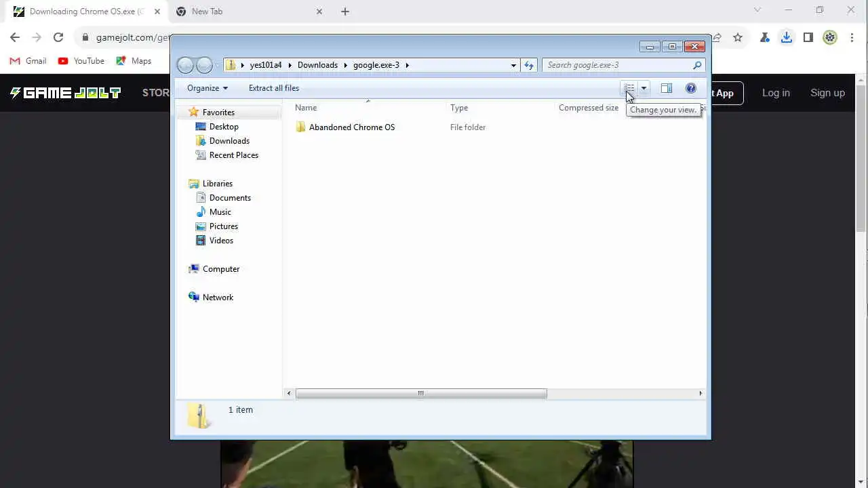Open Maps bookmark
This screenshot has height=488, width=868.
(134, 61)
